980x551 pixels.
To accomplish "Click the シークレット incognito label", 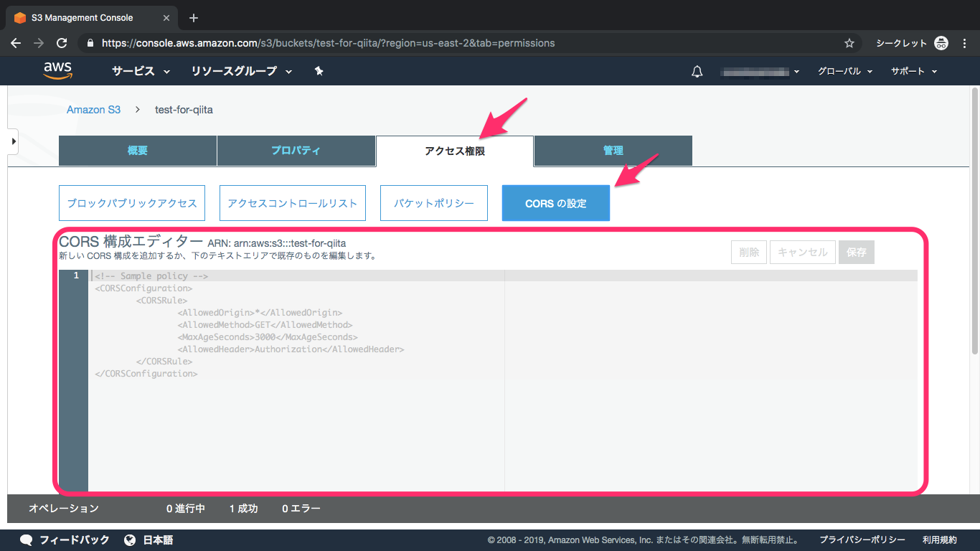I will coord(901,43).
